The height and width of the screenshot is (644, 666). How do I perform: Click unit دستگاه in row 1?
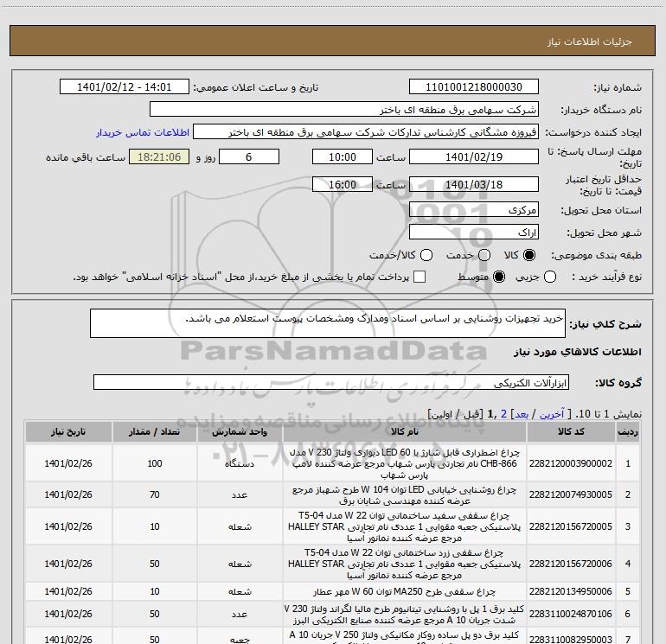pos(240,463)
